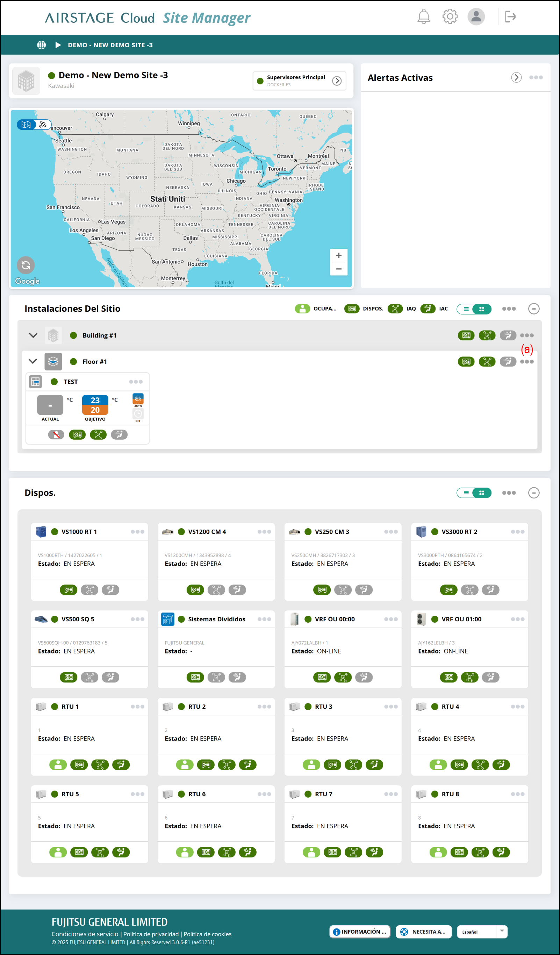Open the Español language dropdown
The image size is (560, 955).
pyautogui.click(x=501, y=932)
